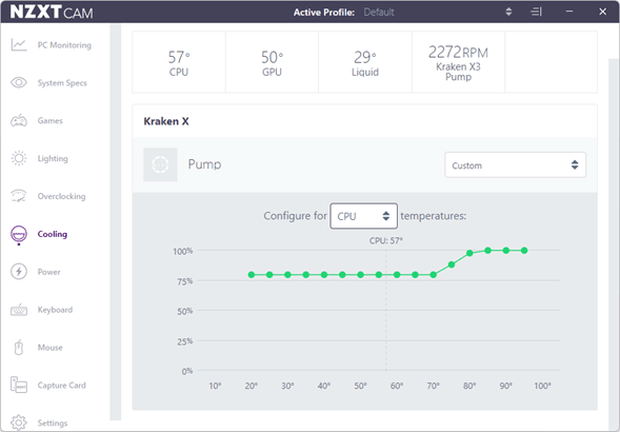
Task: Toggle the title bar panel list icon
Action: (536, 12)
